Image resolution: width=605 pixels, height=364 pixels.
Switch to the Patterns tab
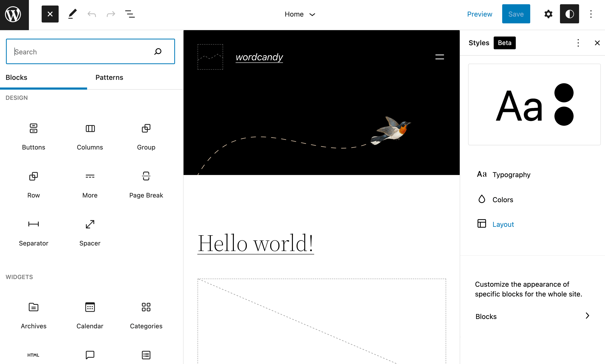click(109, 77)
